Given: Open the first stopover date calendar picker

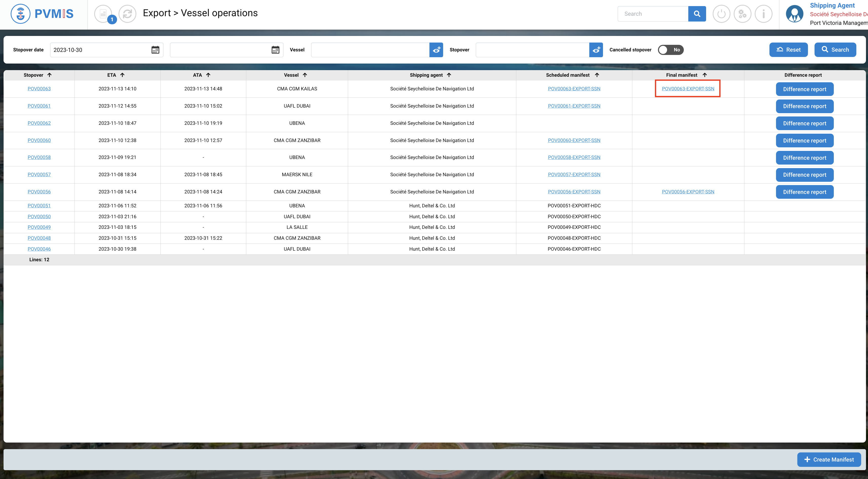Looking at the screenshot, I should click(155, 50).
